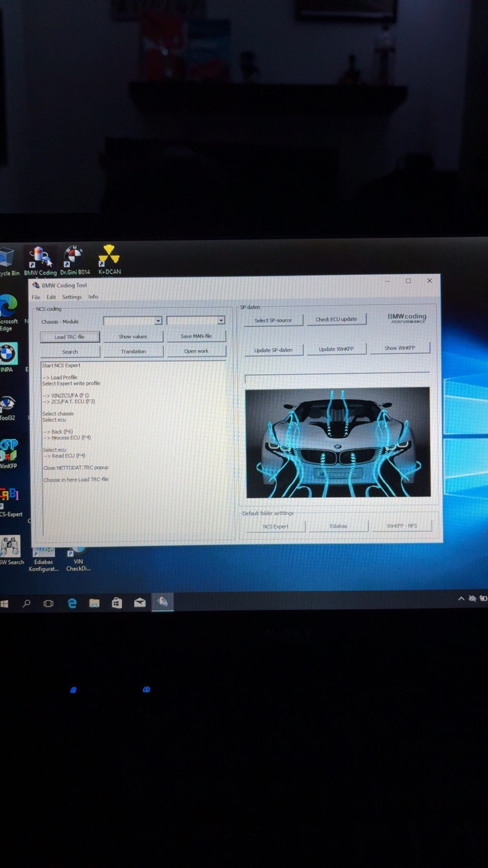The image size is (488, 868).
Task: Open Microsoft Store from the taskbar
Action: click(117, 603)
